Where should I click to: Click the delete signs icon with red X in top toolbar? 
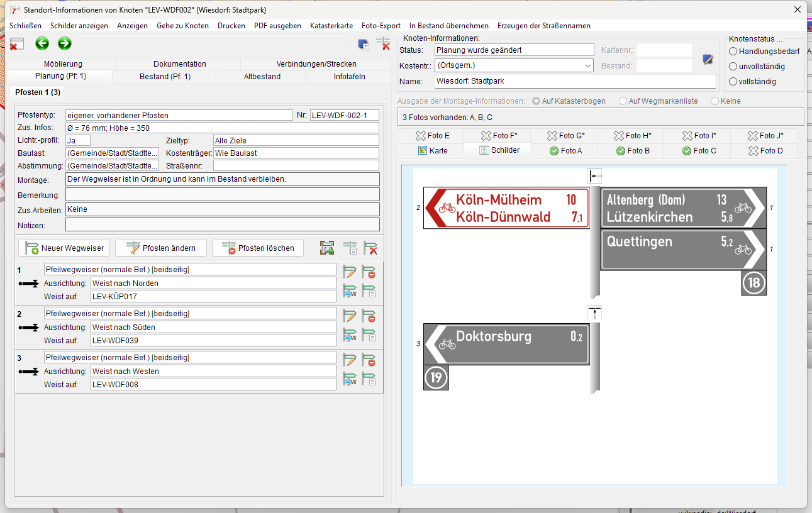(x=383, y=43)
